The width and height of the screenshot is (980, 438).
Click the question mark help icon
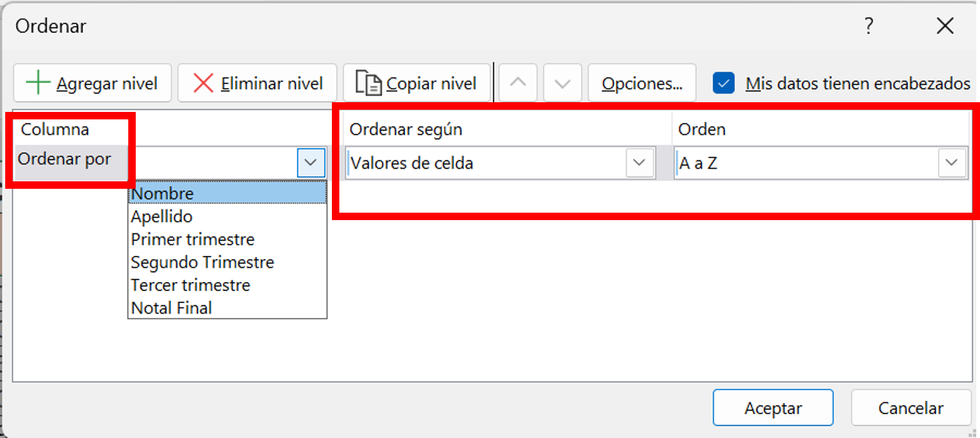click(x=869, y=26)
